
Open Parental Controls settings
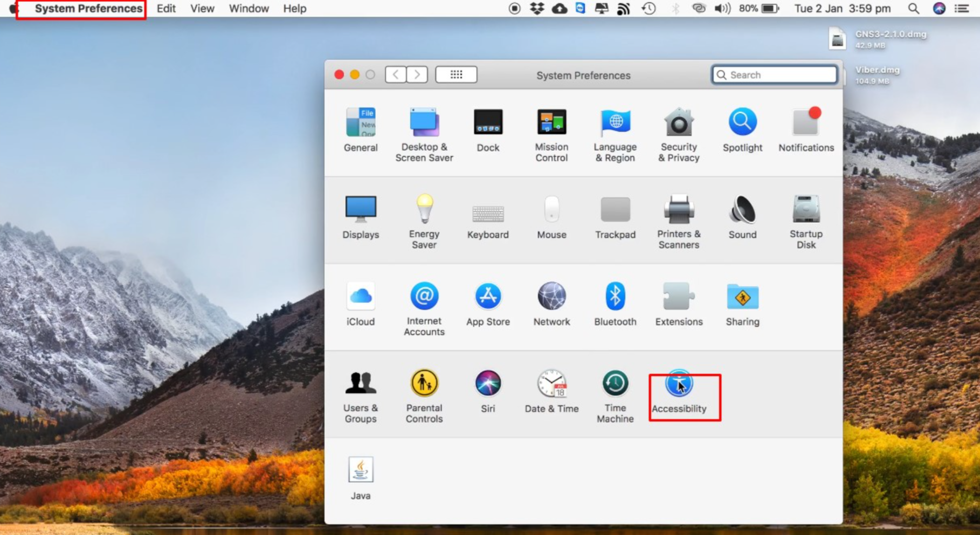(x=424, y=383)
